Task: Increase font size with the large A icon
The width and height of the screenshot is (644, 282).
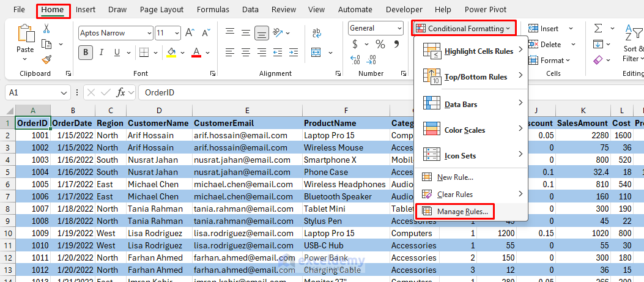Action: point(190,33)
